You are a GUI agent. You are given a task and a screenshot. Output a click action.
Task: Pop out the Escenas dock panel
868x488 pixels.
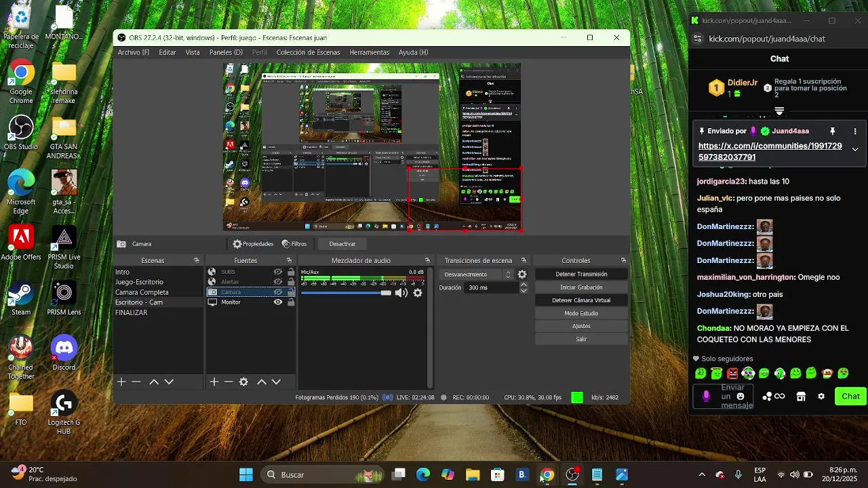197,260
